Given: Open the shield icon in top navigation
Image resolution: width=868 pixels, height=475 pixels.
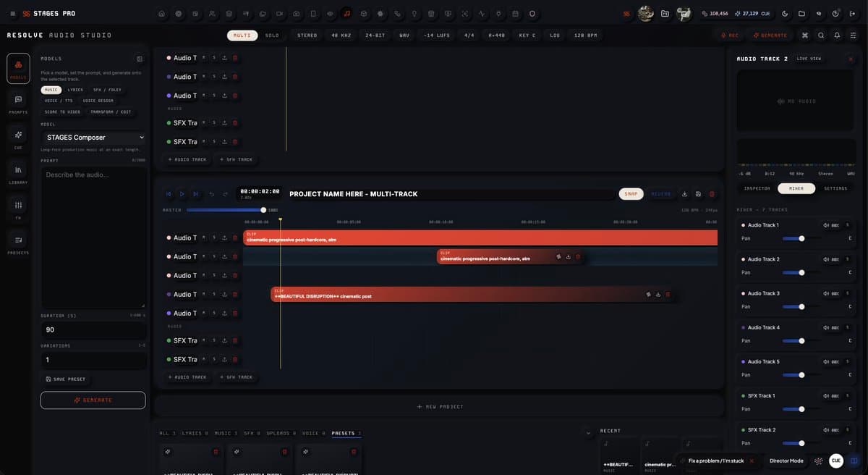Looking at the screenshot, I should [532, 14].
